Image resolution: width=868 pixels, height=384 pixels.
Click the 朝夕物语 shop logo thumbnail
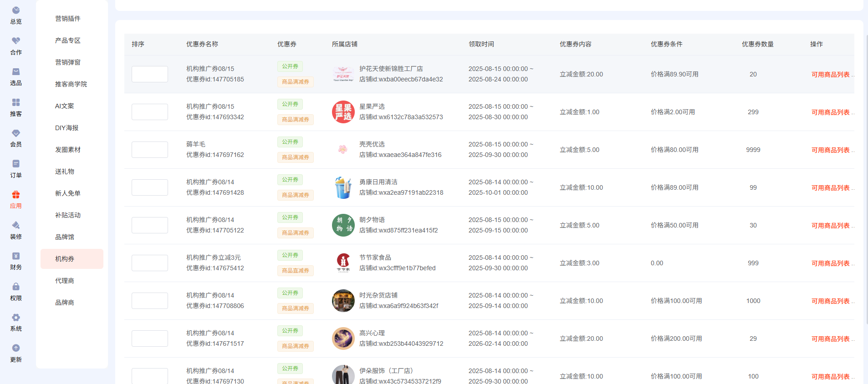click(343, 225)
